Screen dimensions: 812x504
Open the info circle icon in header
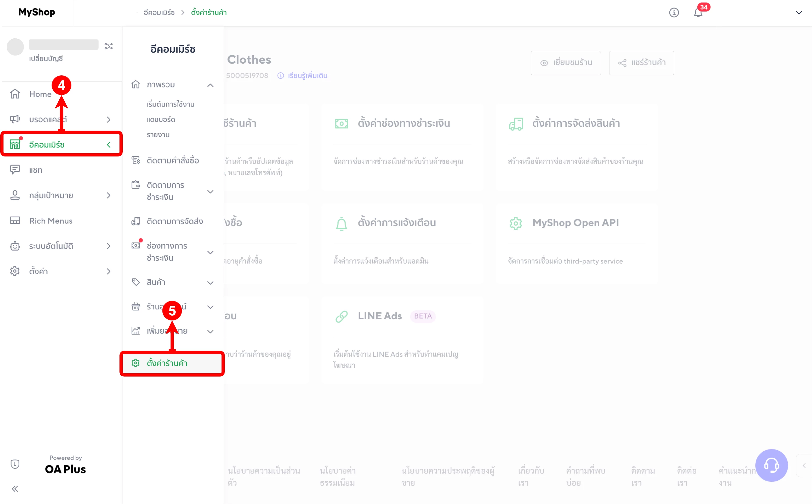[674, 13]
